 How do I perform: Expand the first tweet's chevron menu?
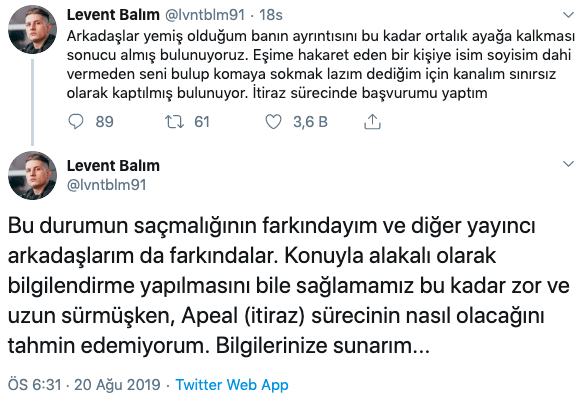tap(568, 15)
